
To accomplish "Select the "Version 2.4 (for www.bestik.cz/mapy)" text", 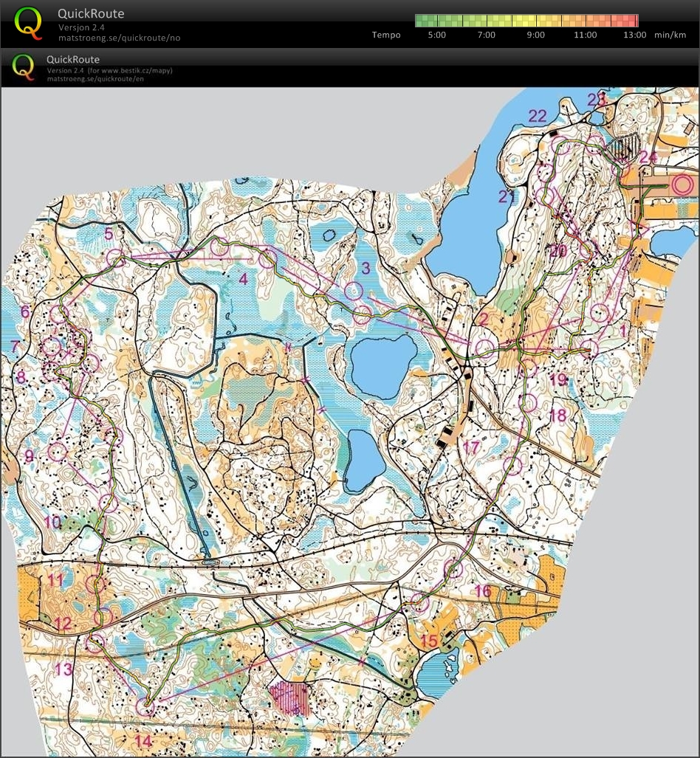I will click(x=109, y=70).
